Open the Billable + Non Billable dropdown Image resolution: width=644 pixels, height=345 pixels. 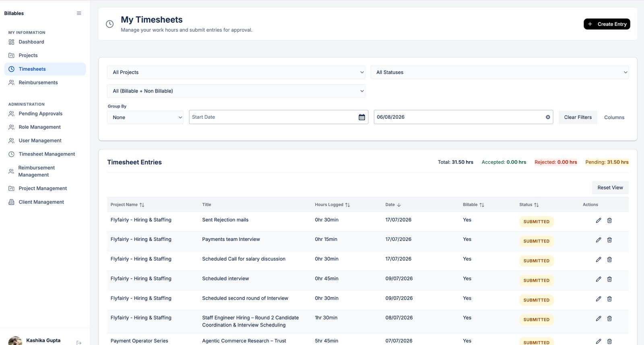tap(236, 91)
